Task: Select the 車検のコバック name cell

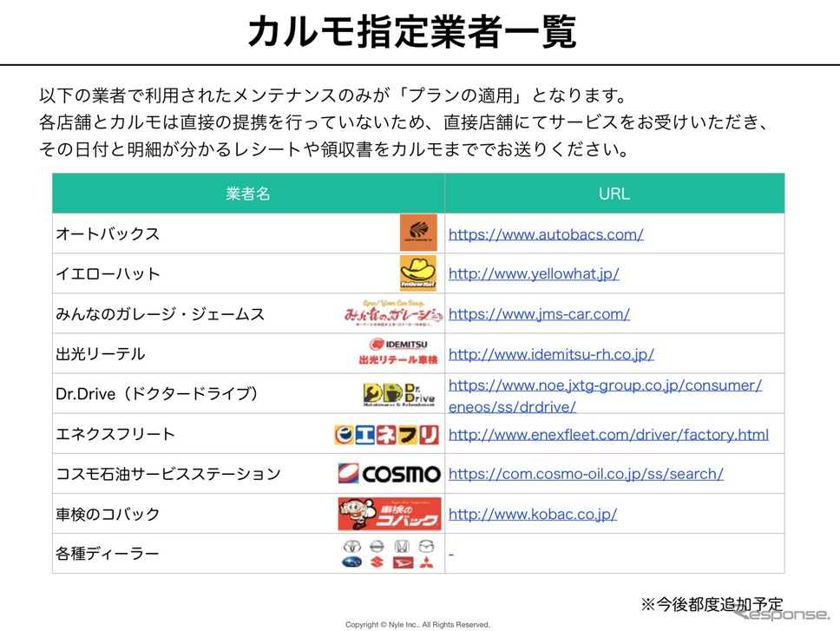Action: (x=248, y=514)
